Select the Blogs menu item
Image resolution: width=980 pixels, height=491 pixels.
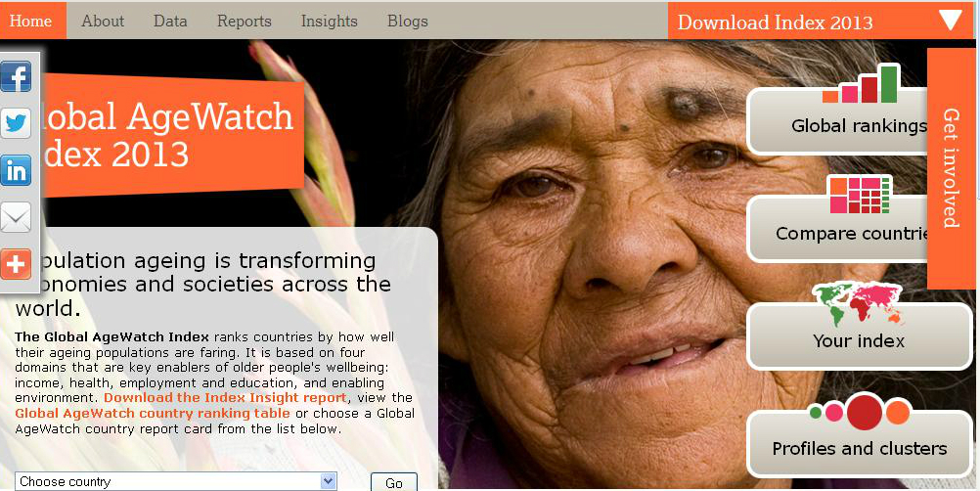tap(408, 22)
